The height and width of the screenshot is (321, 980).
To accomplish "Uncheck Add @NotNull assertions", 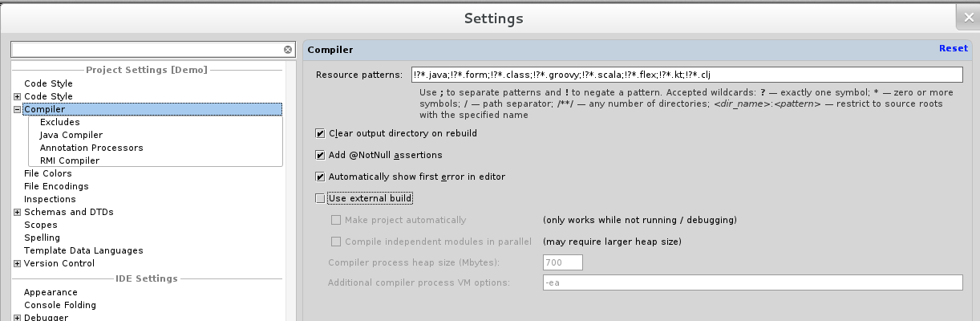I will [x=321, y=155].
